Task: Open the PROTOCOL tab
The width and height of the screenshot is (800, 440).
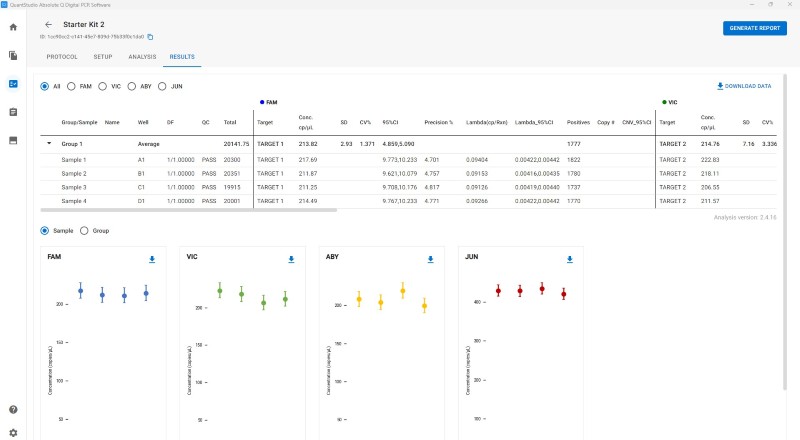Action: (x=62, y=57)
